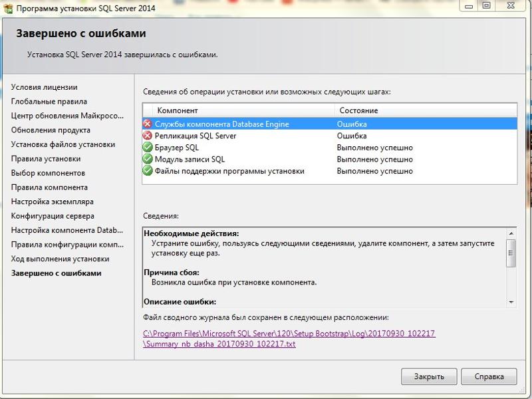
Task: Click error icon beside Database Engine services
Action: click(147, 124)
